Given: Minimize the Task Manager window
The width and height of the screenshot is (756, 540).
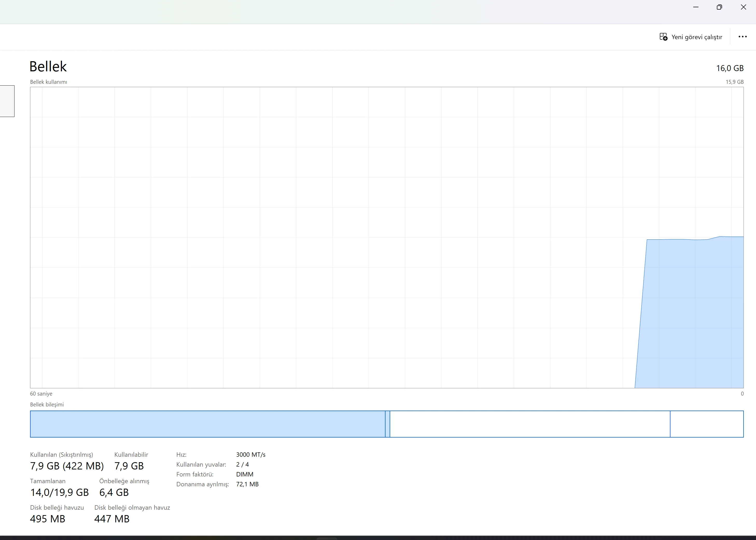Looking at the screenshot, I should [x=696, y=7].
